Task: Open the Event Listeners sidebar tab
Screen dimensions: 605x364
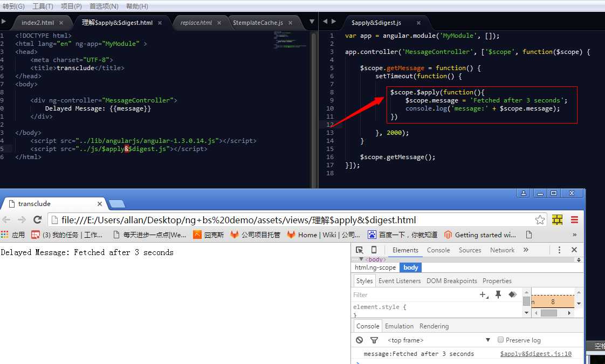Action: point(400,281)
